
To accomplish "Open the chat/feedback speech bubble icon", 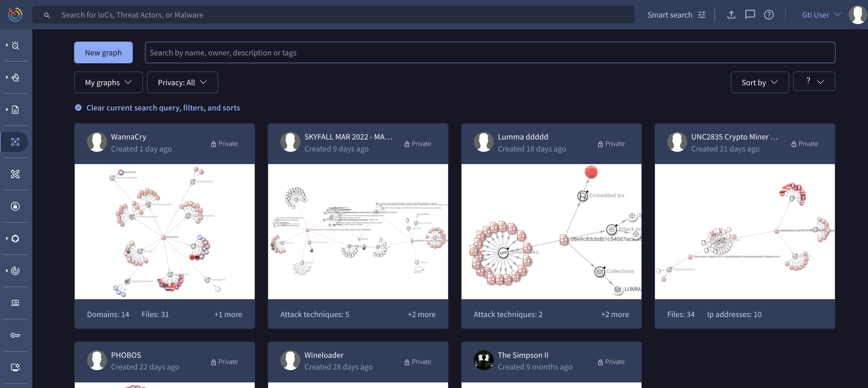I will coord(750,14).
